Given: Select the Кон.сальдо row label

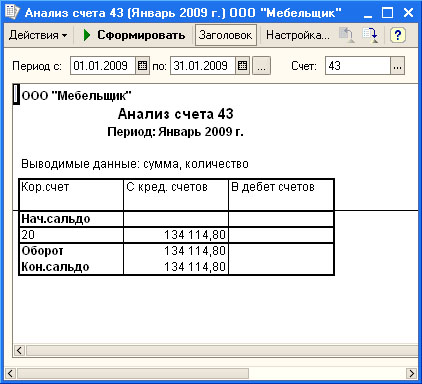Looking at the screenshot, I should pos(71,267).
